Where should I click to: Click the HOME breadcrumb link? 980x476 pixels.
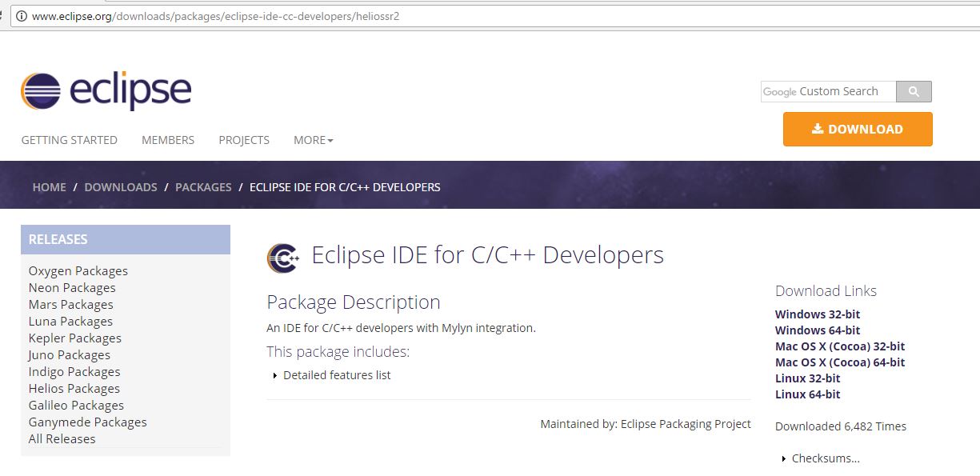(49, 186)
